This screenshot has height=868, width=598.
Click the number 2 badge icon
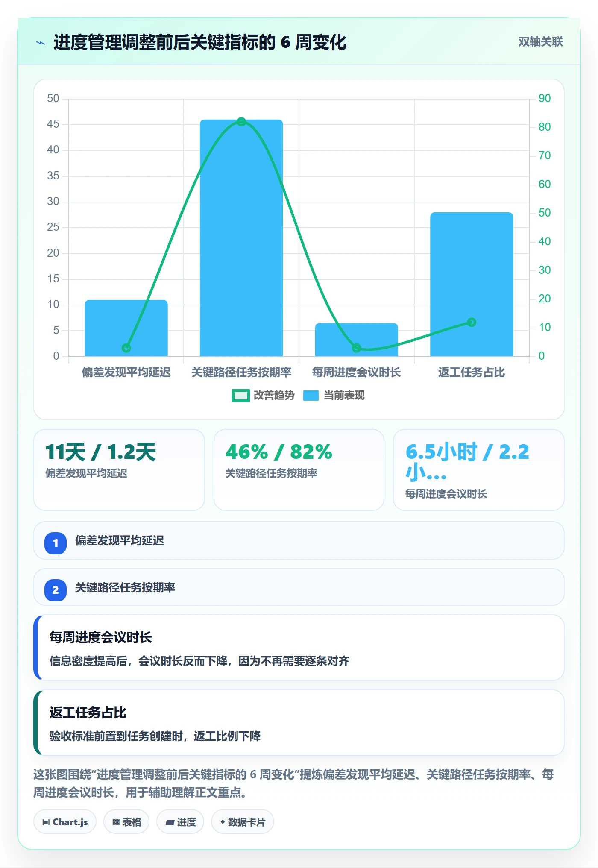56,590
